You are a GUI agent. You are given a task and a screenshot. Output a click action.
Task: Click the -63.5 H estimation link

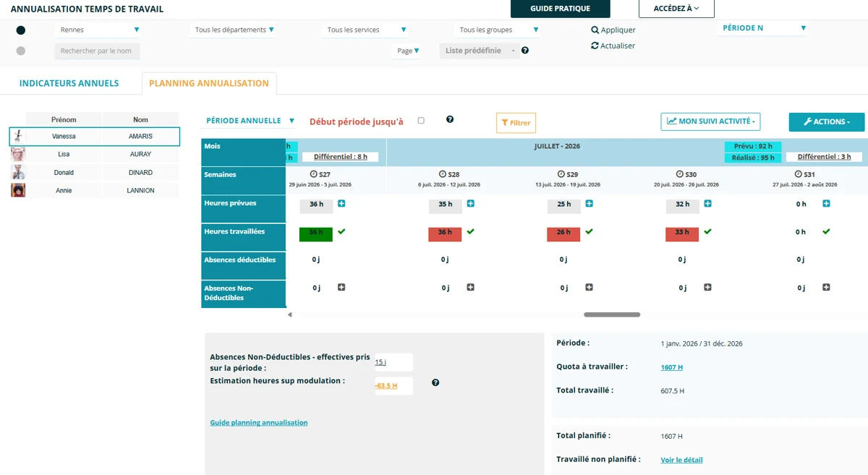click(386, 386)
